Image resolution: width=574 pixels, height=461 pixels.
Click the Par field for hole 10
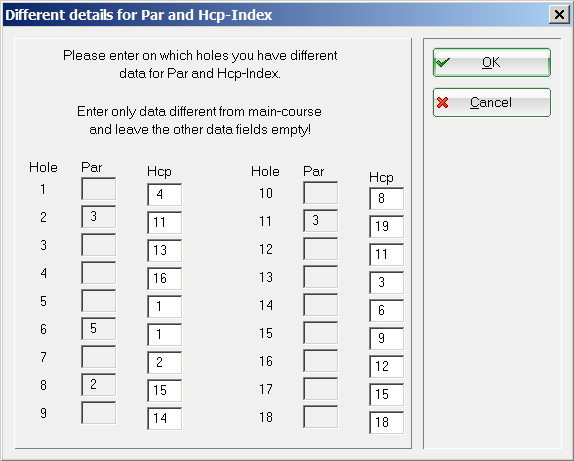tap(320, 193)
